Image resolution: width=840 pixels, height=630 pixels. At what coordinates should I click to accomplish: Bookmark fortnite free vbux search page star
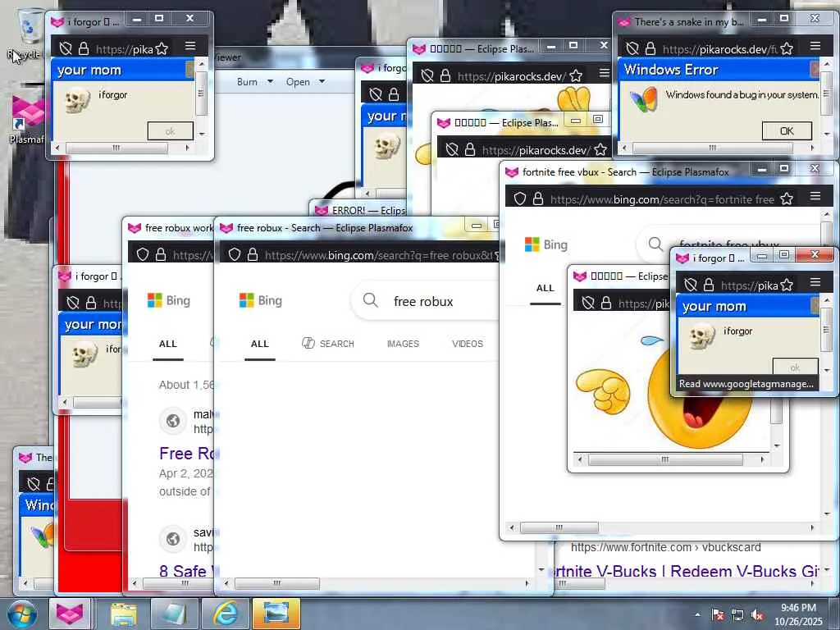coord(787,199)
